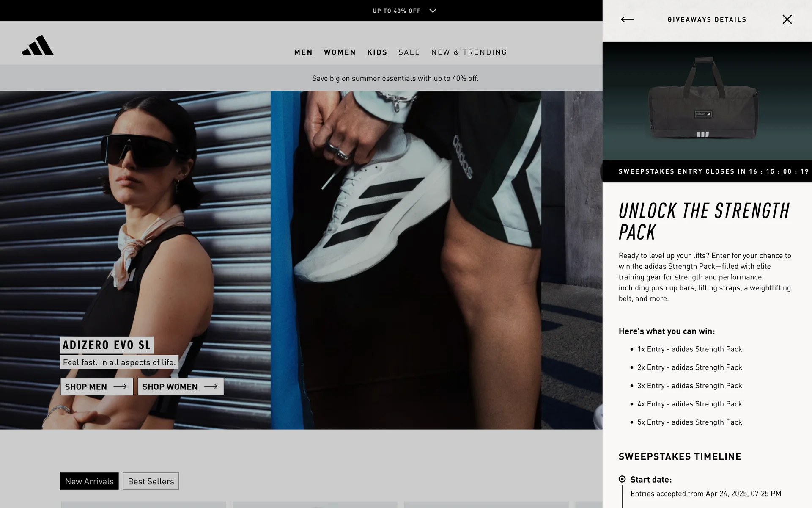The height and width of the screenshot is (508, 812).
Task: Close the Giveaways Details panel
Action: (787, 19)
